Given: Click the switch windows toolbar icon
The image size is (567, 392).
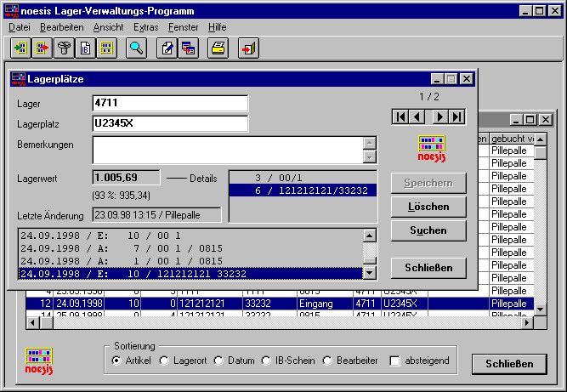Looking at the screenshot, I should (188, 48).
